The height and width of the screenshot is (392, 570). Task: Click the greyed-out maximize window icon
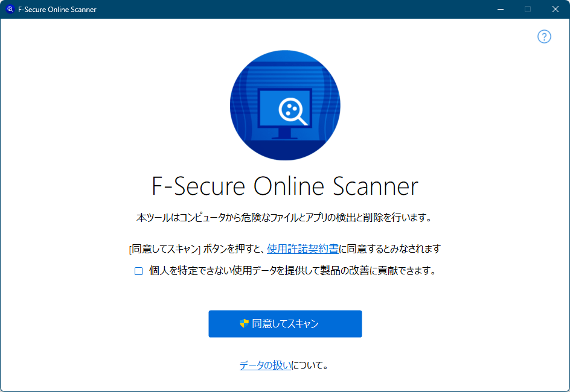click(x=528, y=9)
